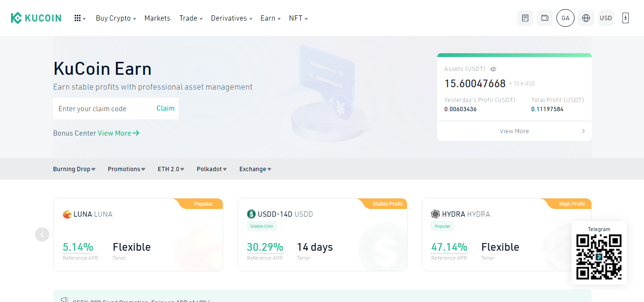
Task: Expand the Promotions filter
Action: pos(126,169)
